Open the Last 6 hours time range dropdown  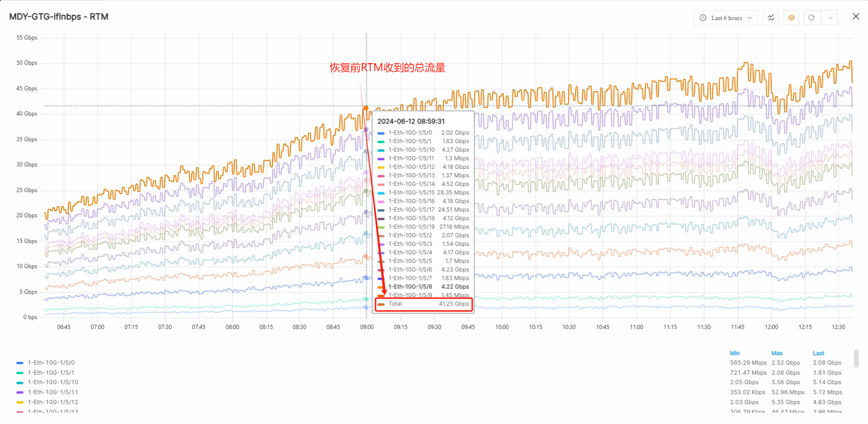coord(726,18)
